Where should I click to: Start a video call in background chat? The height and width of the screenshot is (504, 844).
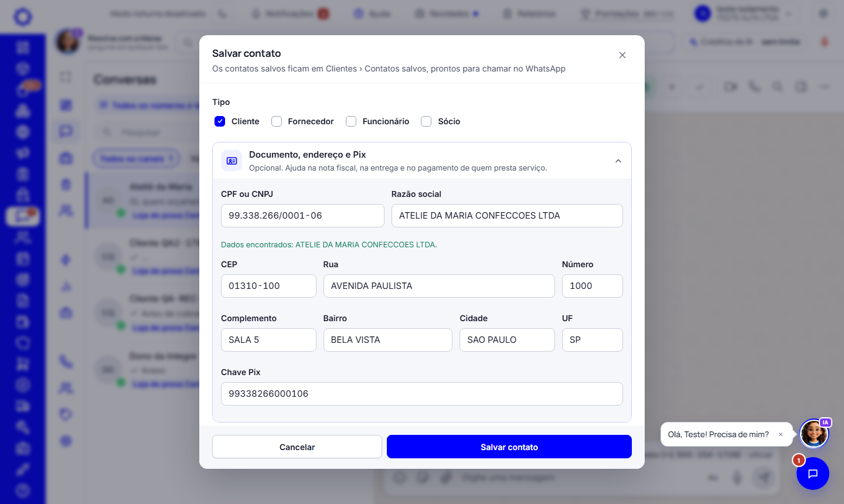point(730,87)
